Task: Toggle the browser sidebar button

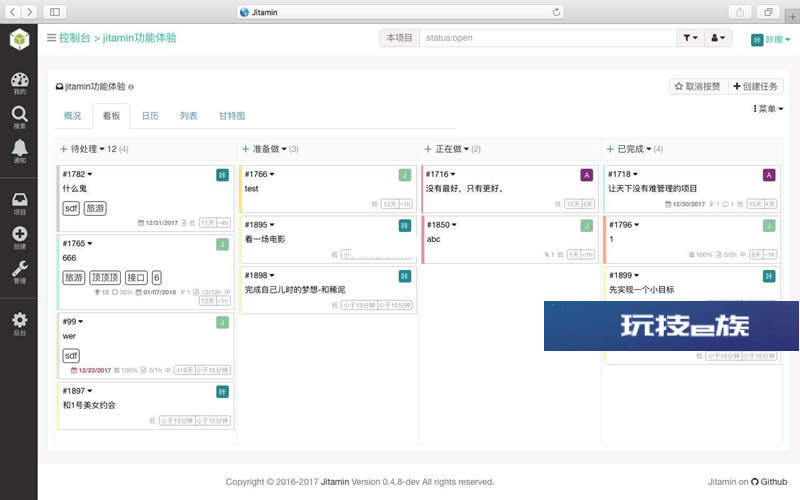Action: [x=55, y=12]
